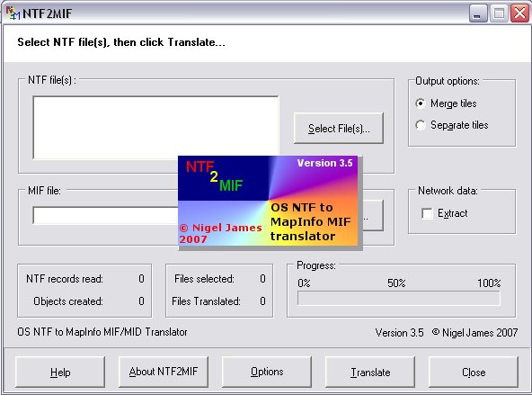The width and height of the screenshot is (532, 395).
Task: Click the Close button at bottom right
Action: click(x=474, y=372)
